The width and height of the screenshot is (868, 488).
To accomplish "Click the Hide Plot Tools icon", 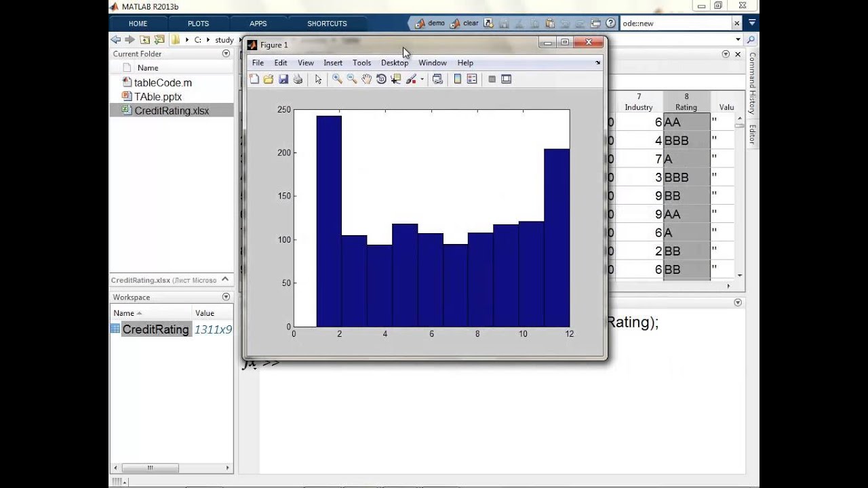I will pos(492,79).
